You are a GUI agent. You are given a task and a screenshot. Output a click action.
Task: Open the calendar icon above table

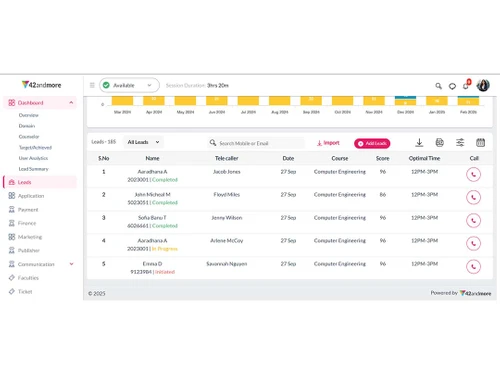click(480, 143)
